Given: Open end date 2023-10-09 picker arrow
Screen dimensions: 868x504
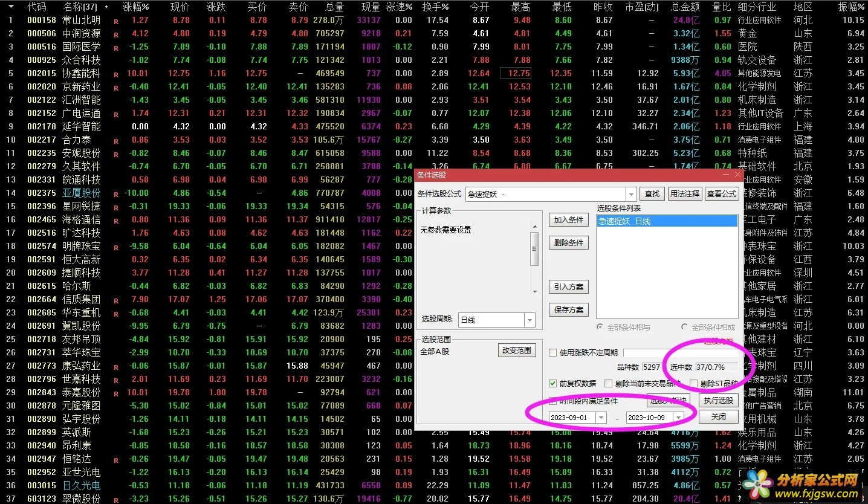Looking at the screenshot, I should pos(678,418).
